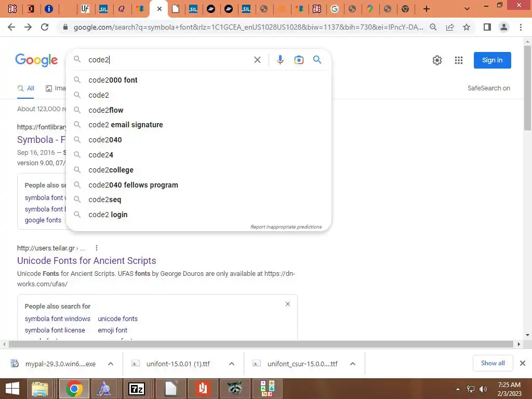Switch to the blue info icon browser tab
The height and width of the screenshot is (399, 532).
tap(49, 9)
